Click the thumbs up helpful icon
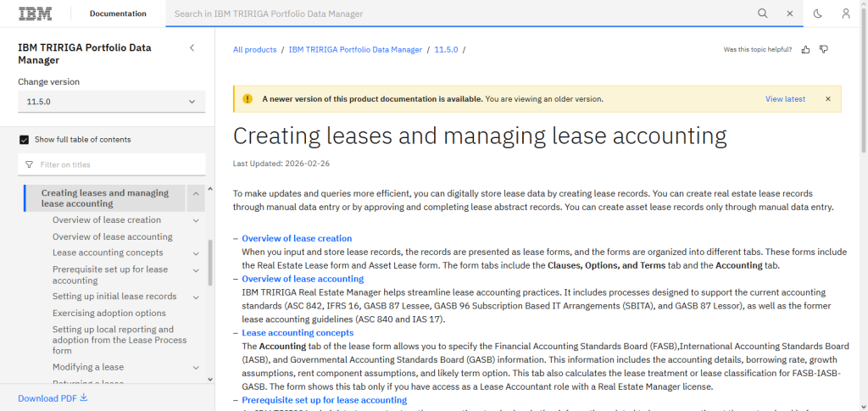The height and width of the screenshot is (411, 868). coord(805,50)
